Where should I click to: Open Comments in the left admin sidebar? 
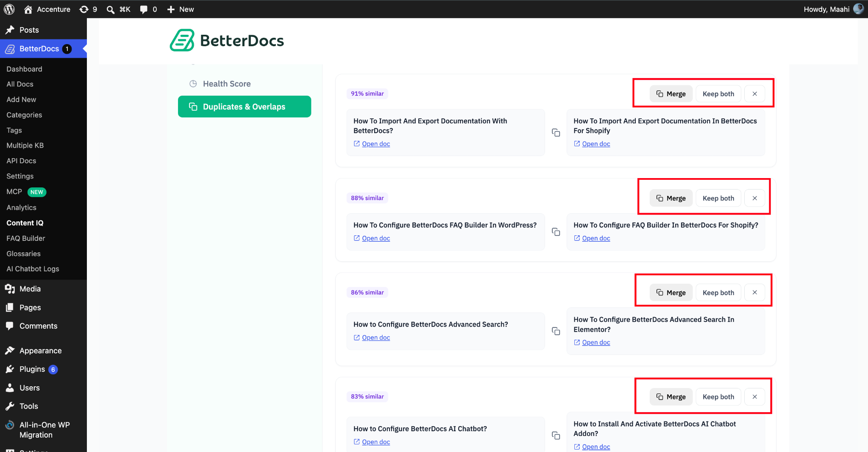[x=43, y=326]
